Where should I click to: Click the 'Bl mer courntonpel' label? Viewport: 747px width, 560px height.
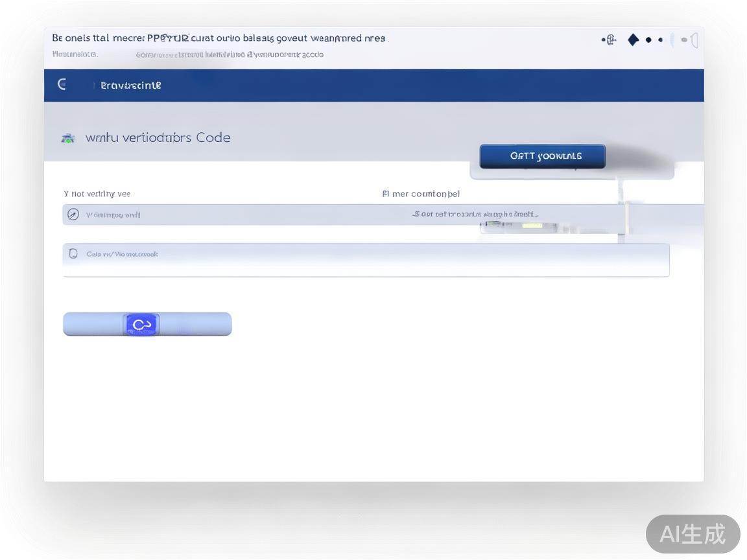point(421,194)
